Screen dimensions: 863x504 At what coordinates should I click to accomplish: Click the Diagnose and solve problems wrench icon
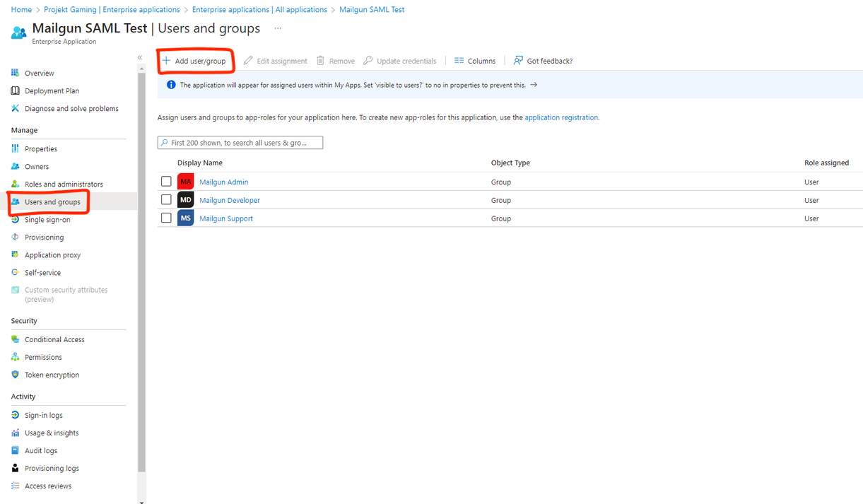click(x=16, y=108)
